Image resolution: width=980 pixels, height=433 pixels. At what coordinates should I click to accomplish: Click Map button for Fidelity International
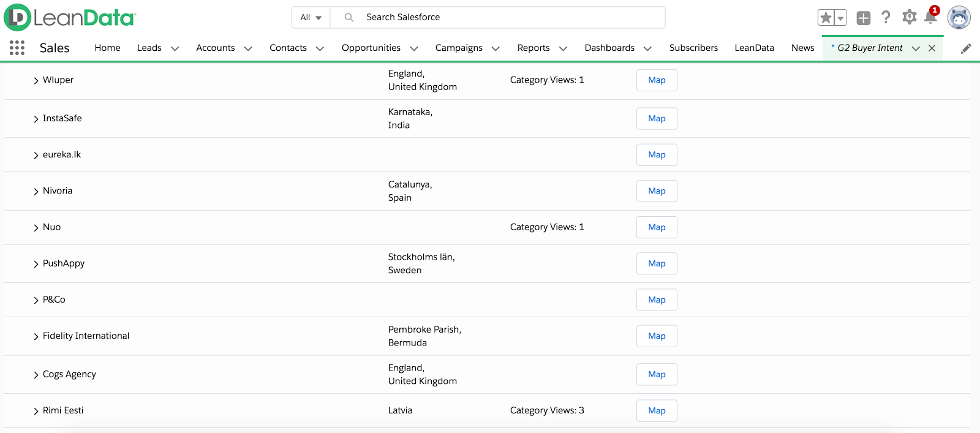tap(657, 336)
